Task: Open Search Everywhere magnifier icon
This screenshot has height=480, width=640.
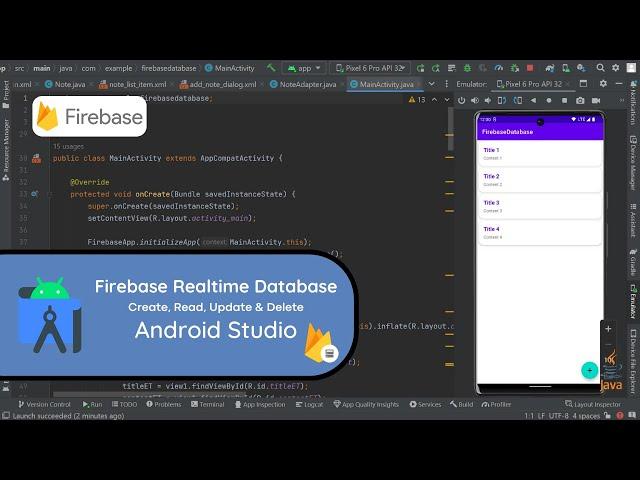Action: 600,68
